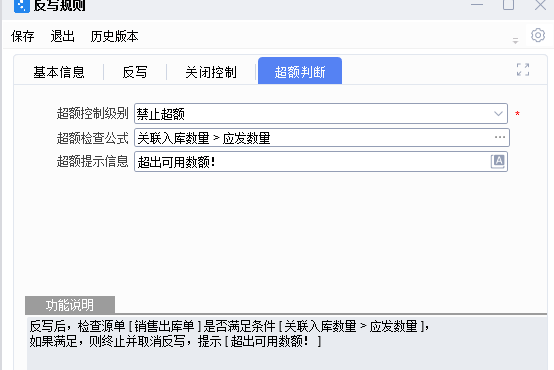
Task: Click the fullscreen expand icon
Action: pyautogui.click(x=523, y=70)
